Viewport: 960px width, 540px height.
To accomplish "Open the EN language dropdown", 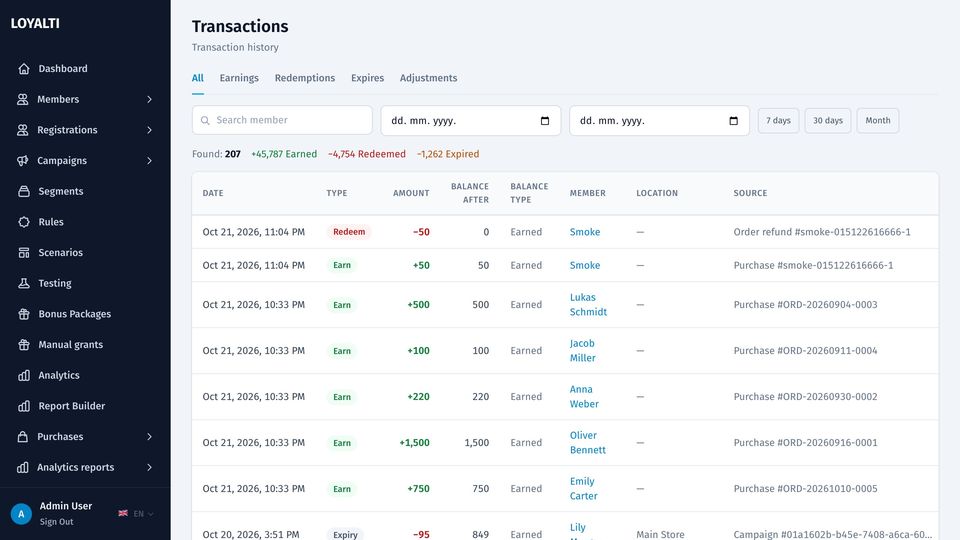I will 143,514.
